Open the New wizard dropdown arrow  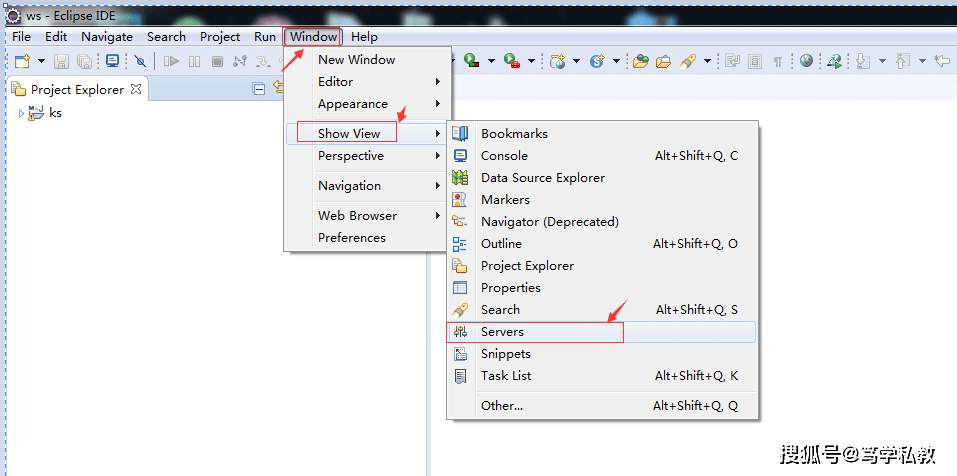[41, 61]
